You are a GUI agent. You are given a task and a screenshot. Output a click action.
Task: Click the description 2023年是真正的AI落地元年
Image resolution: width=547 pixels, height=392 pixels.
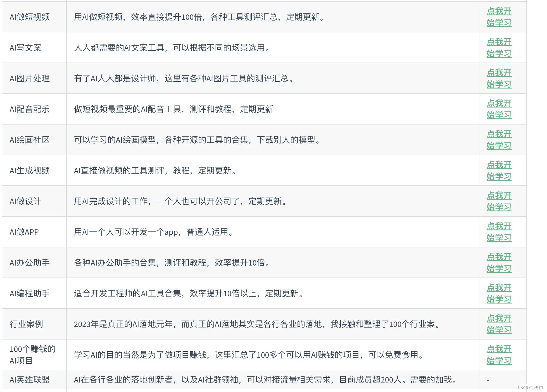[x=258, y=324]
